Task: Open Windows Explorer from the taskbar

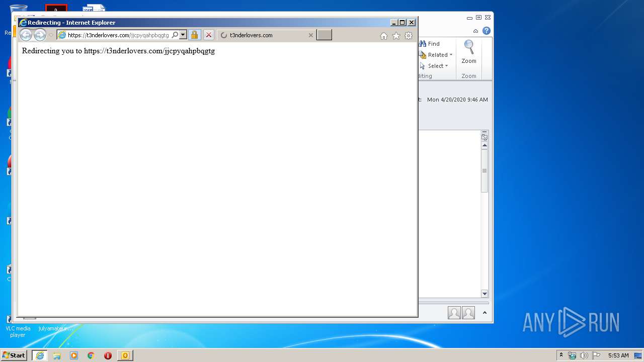Action: click(57, 355)
